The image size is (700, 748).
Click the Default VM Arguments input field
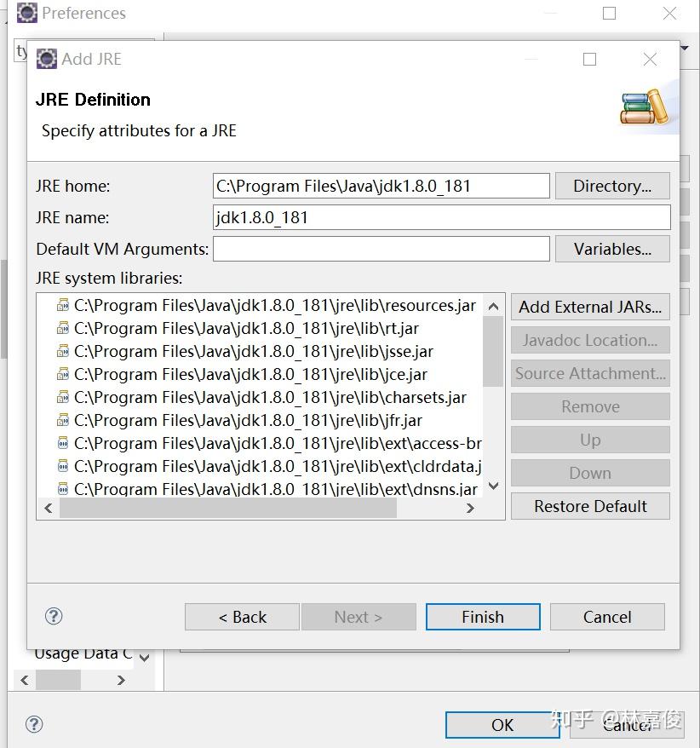[381, 249]
